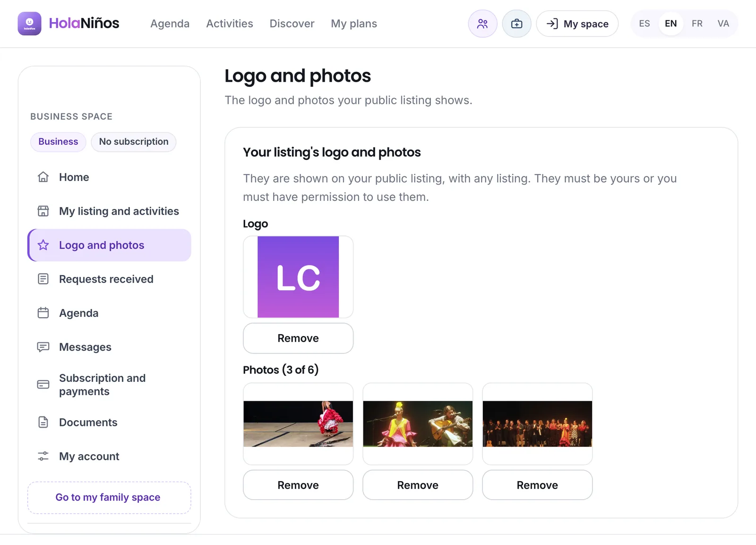The width and height of the screenshot is (756, 545).
Task: Click the Your listing's logo and photos heading
Action: pyautogui.click(x=332, y=153)
